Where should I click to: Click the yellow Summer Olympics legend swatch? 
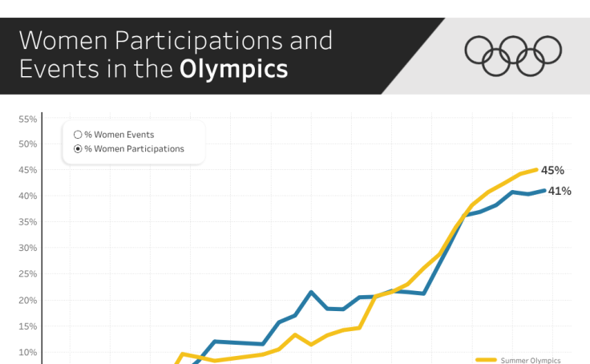pyautogui.click(x=486, y=360)
